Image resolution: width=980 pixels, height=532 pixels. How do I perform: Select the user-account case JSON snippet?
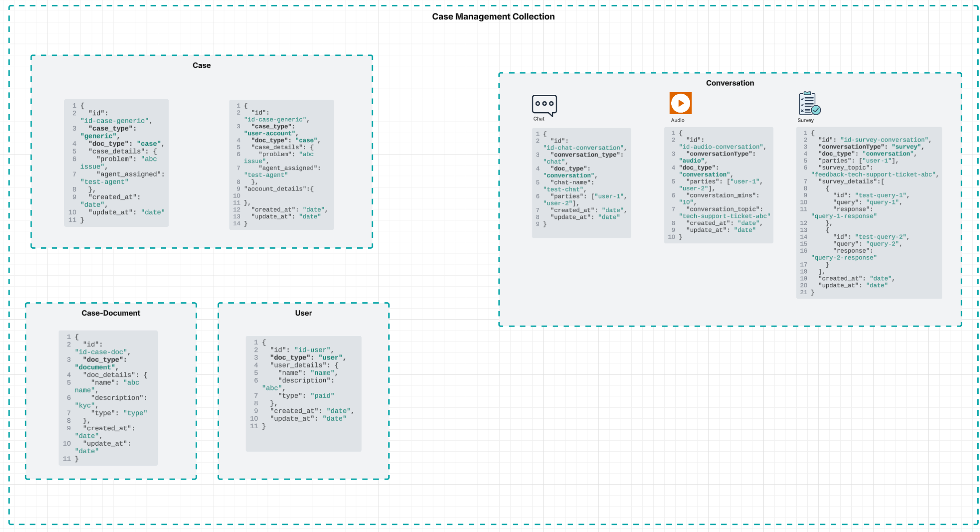coord(282,163)
